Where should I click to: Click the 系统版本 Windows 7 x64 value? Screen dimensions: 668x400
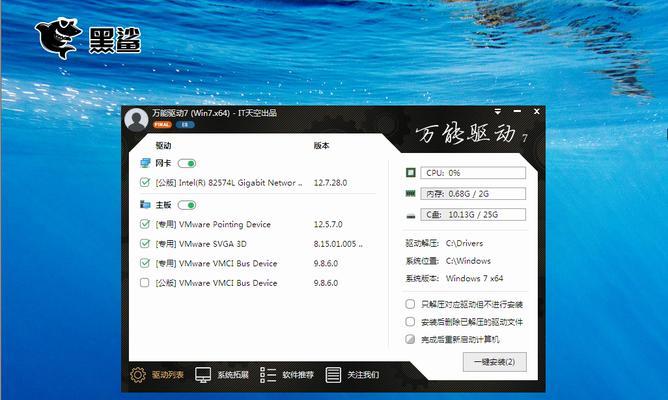point(474,278)
